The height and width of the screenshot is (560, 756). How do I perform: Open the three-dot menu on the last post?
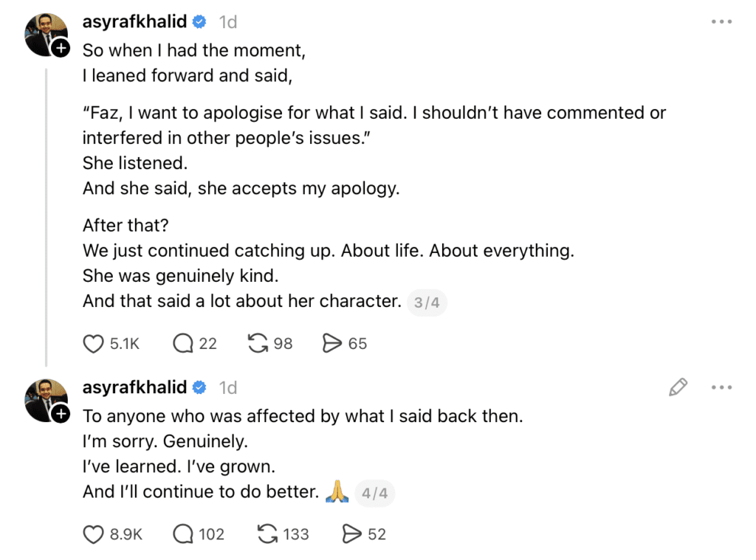click(x=721, y=387)
